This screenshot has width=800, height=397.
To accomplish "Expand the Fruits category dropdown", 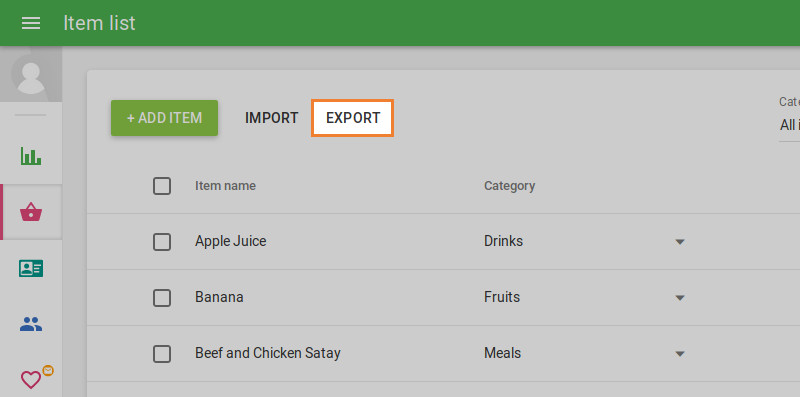I will pyautogui.click(x=680, y=298).
